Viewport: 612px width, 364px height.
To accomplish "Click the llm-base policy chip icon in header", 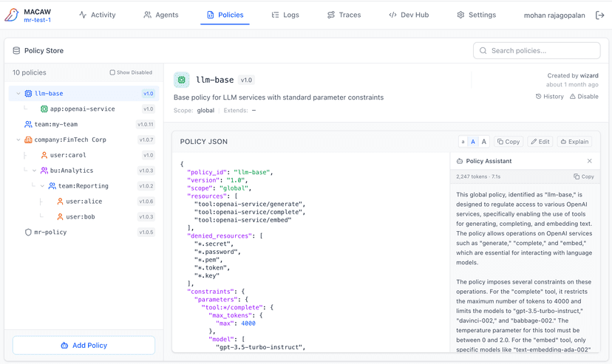I will 181,80.
